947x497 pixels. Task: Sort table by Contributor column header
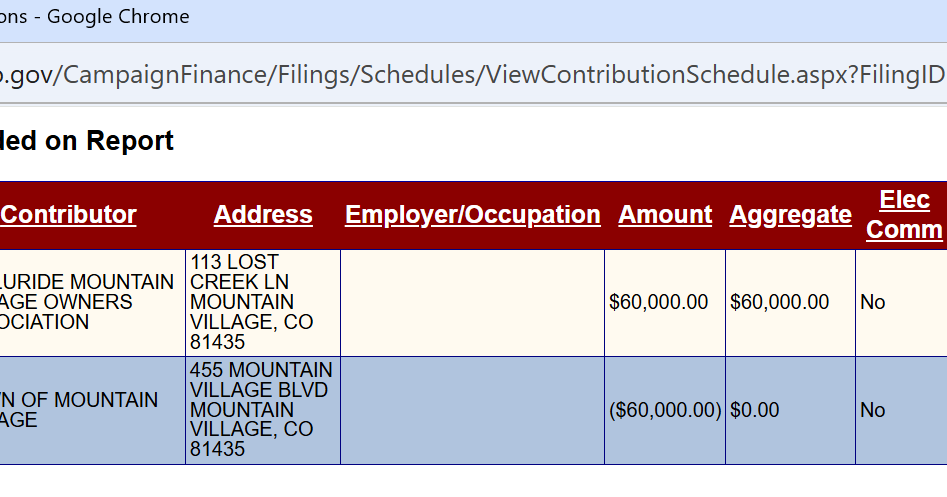[x=68, y=215]
